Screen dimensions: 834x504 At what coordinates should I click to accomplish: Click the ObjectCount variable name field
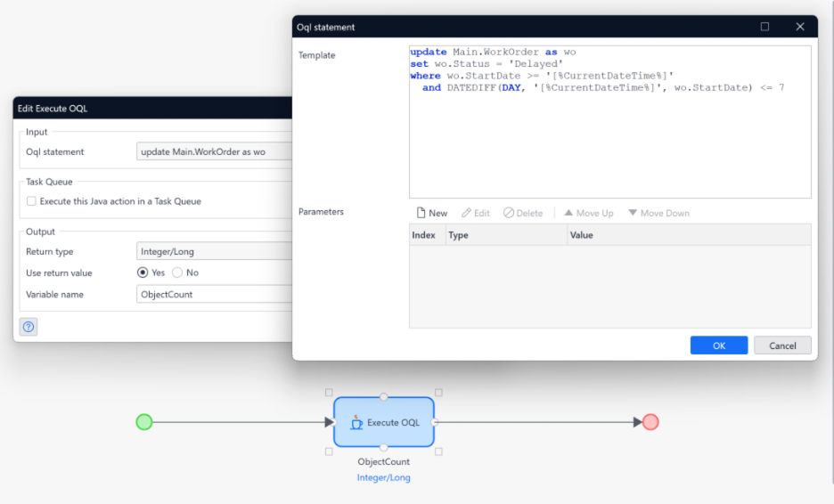[x=214, y=294]
